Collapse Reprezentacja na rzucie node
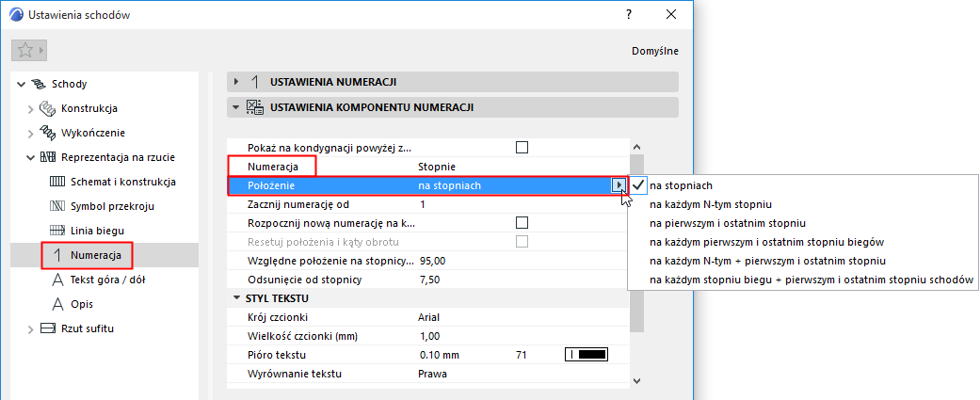This screenshot has height=400, width=980. [x=31, y=157]
